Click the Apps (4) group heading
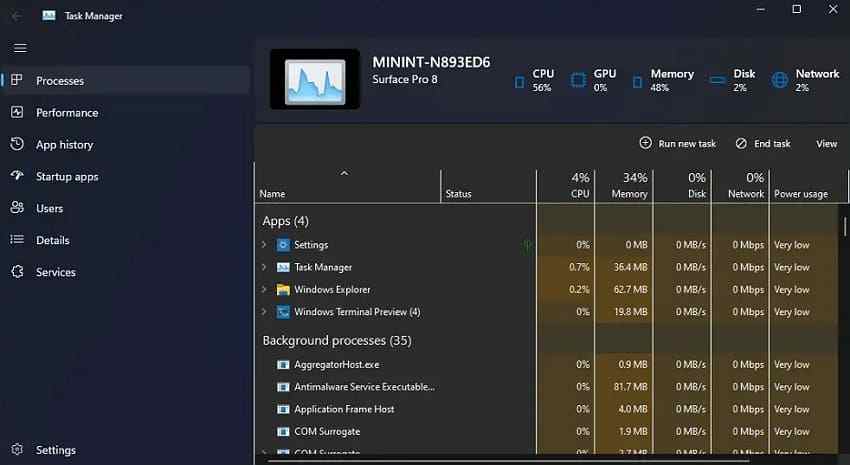The width and height of the screenshot is (850, 465). (x=286, y=221)
